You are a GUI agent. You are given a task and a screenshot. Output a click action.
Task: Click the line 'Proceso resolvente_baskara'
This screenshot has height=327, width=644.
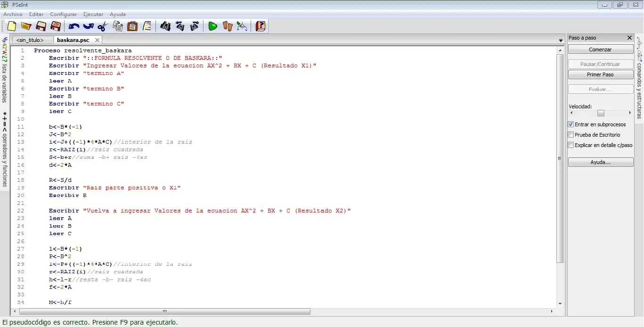[x=83, y=50]
